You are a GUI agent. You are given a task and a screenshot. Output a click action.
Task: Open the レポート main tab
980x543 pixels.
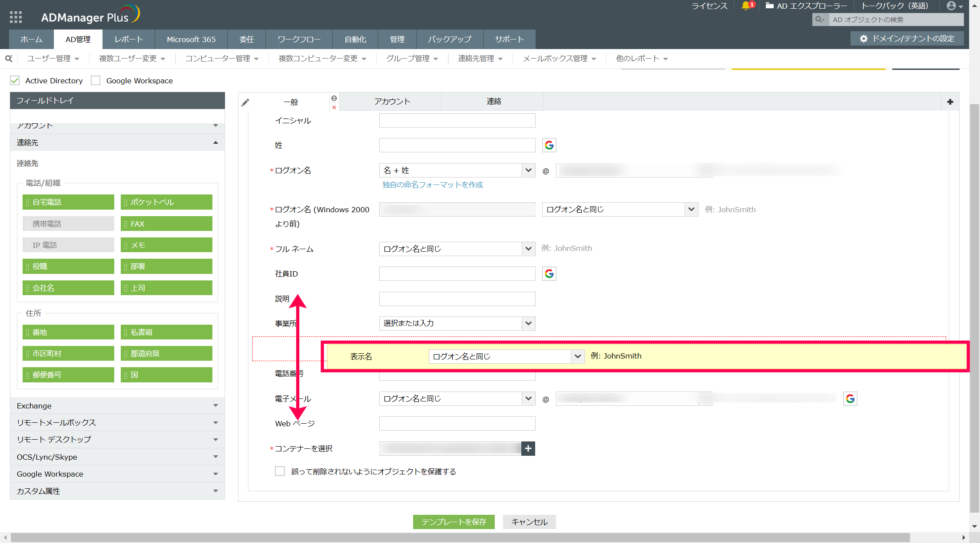point(129,39)
